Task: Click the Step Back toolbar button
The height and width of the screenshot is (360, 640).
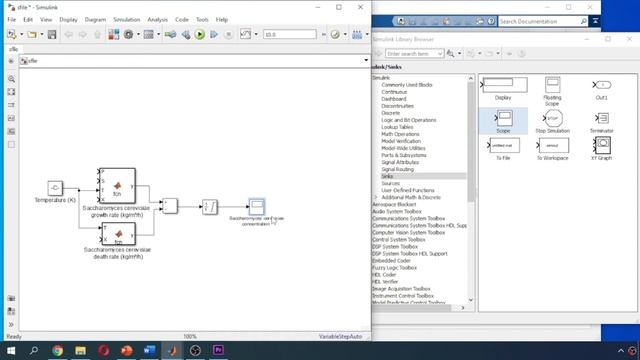Action: 186,35
